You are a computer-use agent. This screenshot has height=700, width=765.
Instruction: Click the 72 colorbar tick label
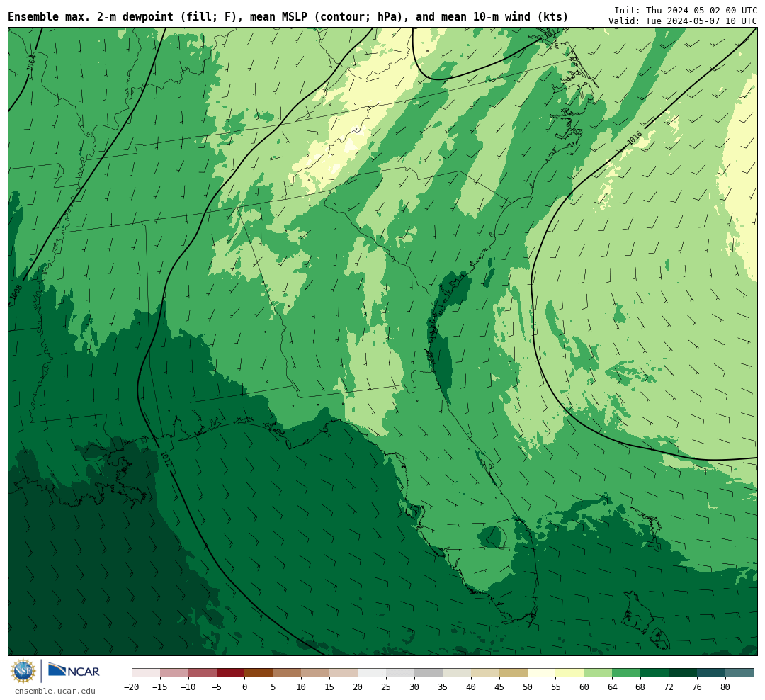669,687
